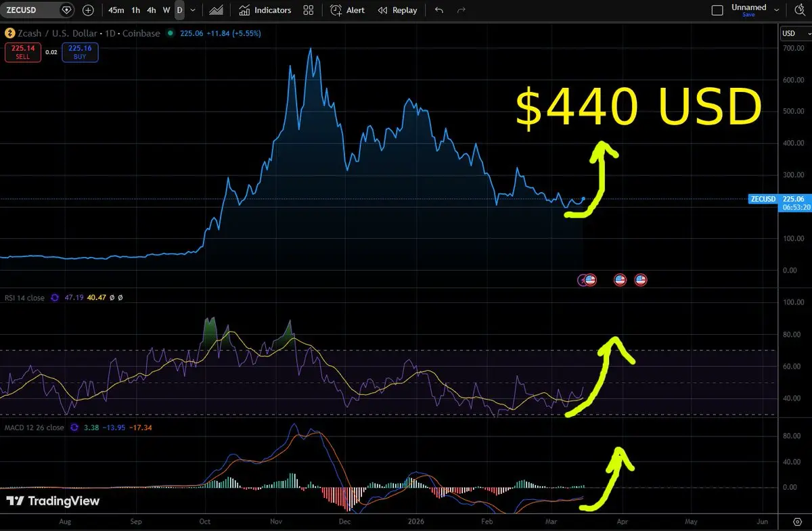
Task: Click the purple icon beside MACD 12 26 close
Action: point(74,428)
